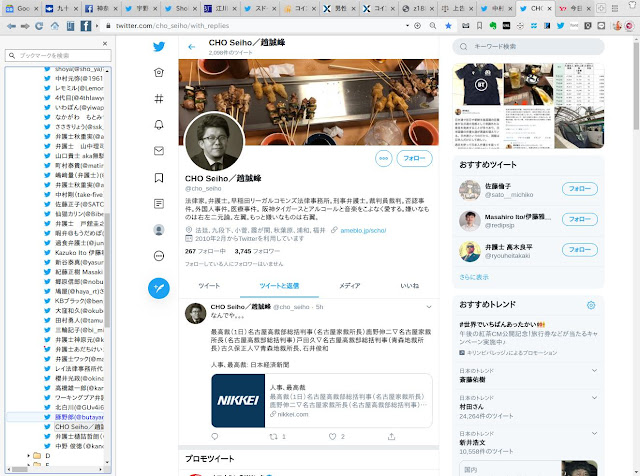The image size is (640, 476).
Task: Open Lists icon in Twitter sidebar
Action: pyautogui.click(x=159, y=204)
